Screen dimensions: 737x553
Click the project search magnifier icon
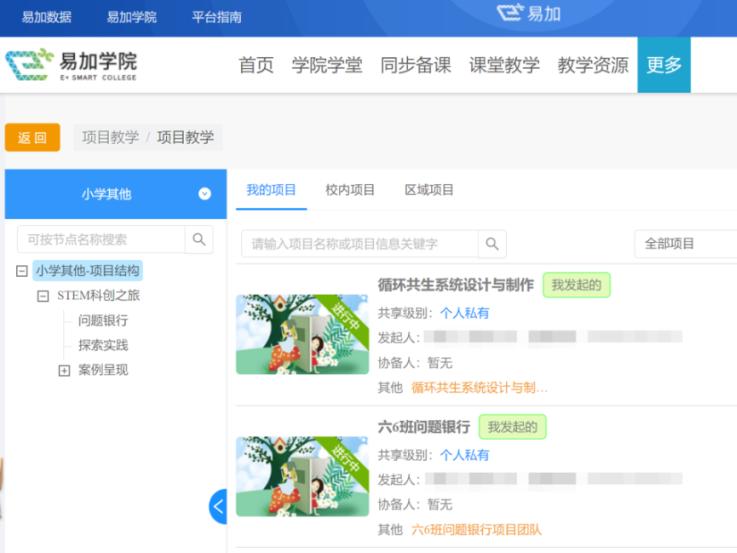pyautogui.click(x=491, y=244)
